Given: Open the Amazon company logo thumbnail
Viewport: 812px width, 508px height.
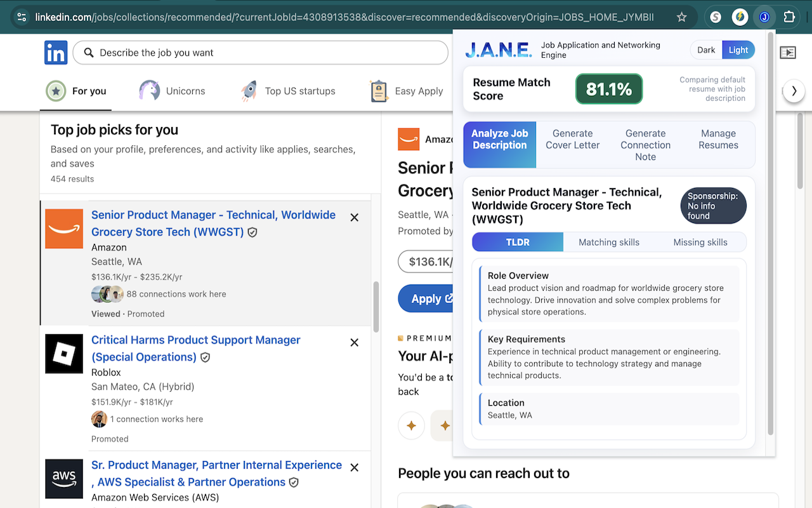Looking at the screenshot, I should pyautogui.click(x=64, y=229).
